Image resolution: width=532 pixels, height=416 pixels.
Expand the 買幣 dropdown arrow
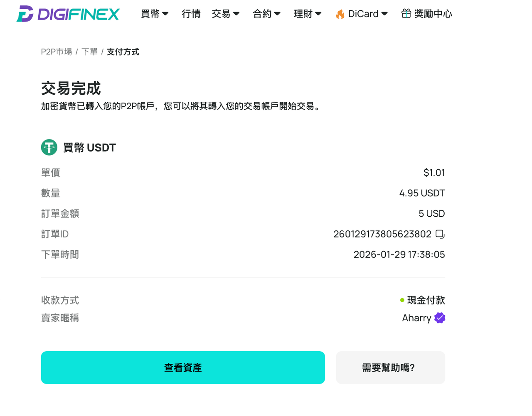coord(165,14)
